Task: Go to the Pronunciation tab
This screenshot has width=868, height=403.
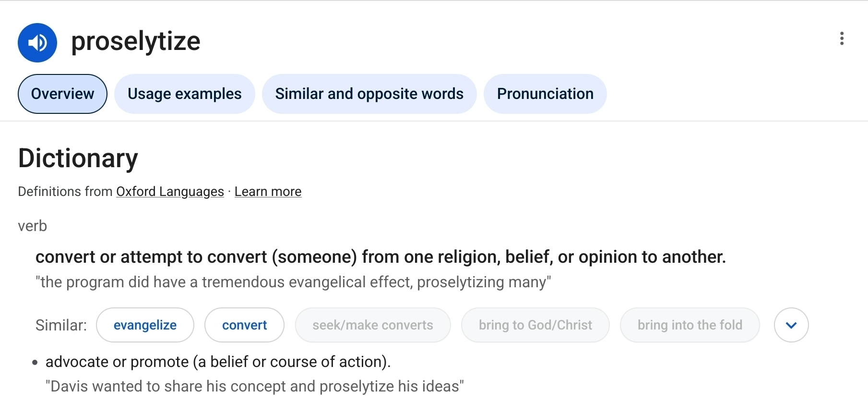Action: pos(545,94)
